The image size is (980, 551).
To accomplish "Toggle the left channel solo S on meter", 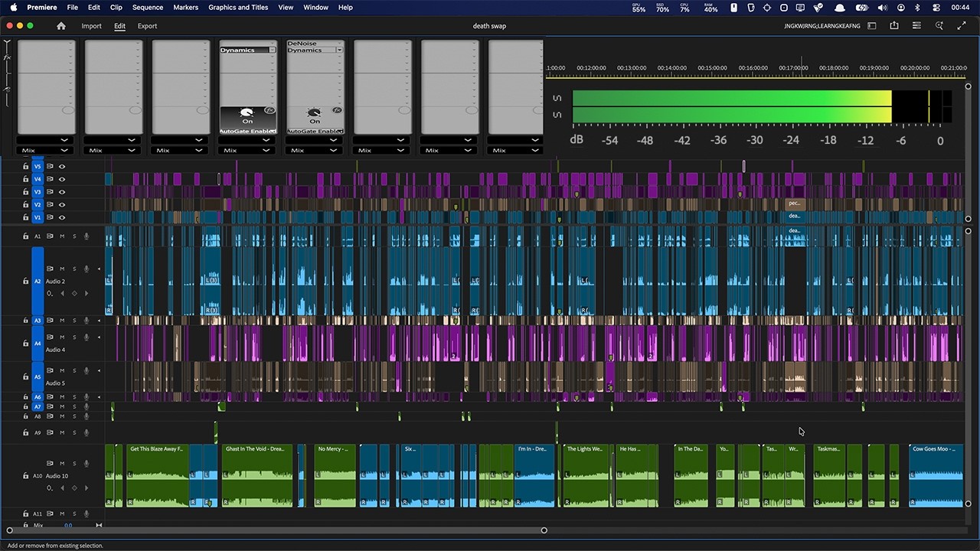I will (x=557, y=99).
